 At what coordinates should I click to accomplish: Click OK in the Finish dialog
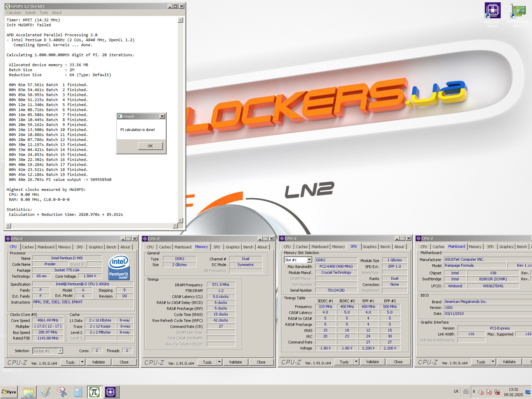pos(150,146)
